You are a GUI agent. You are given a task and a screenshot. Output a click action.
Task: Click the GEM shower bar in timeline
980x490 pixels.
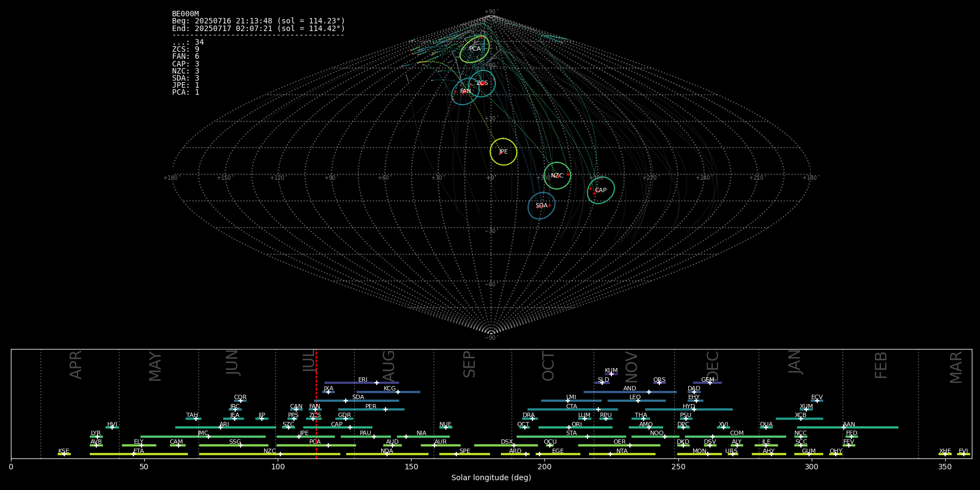[x=707, y=383]
